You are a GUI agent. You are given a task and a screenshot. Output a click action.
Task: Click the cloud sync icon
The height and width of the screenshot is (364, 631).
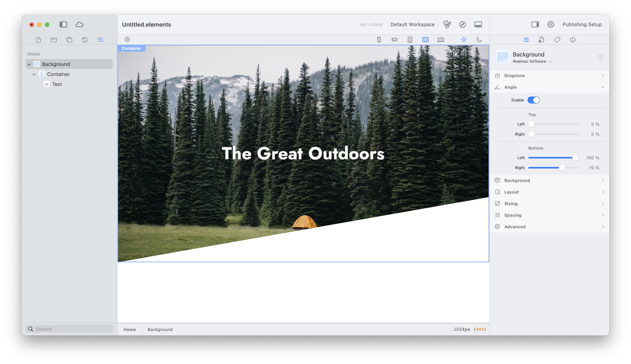[x=79, y=24]
